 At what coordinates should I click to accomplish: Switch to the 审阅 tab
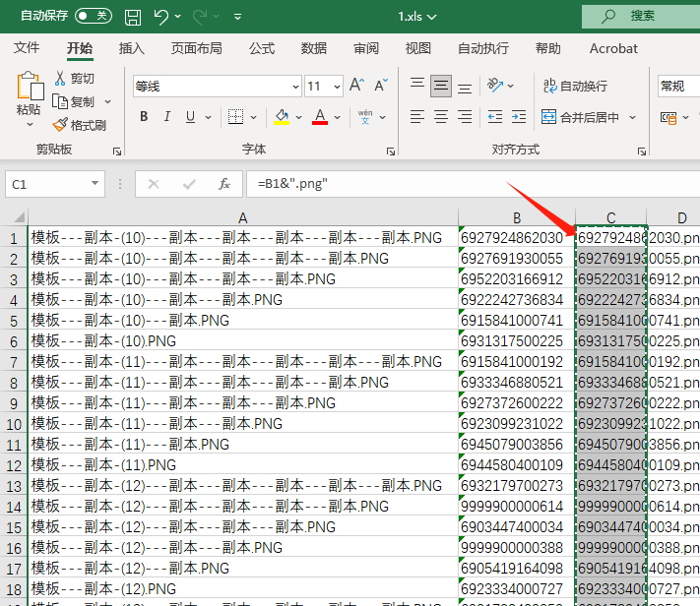[x=366, y=48]
